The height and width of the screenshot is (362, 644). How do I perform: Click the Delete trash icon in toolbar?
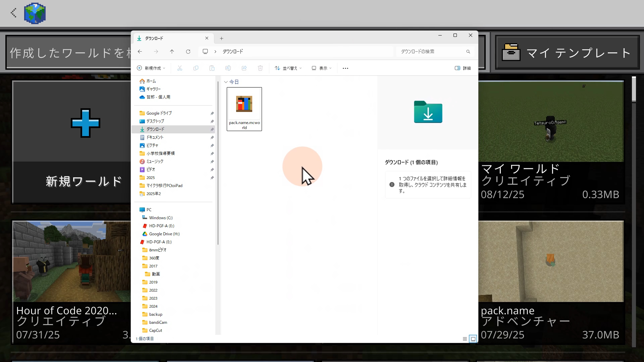pos(260,68)
